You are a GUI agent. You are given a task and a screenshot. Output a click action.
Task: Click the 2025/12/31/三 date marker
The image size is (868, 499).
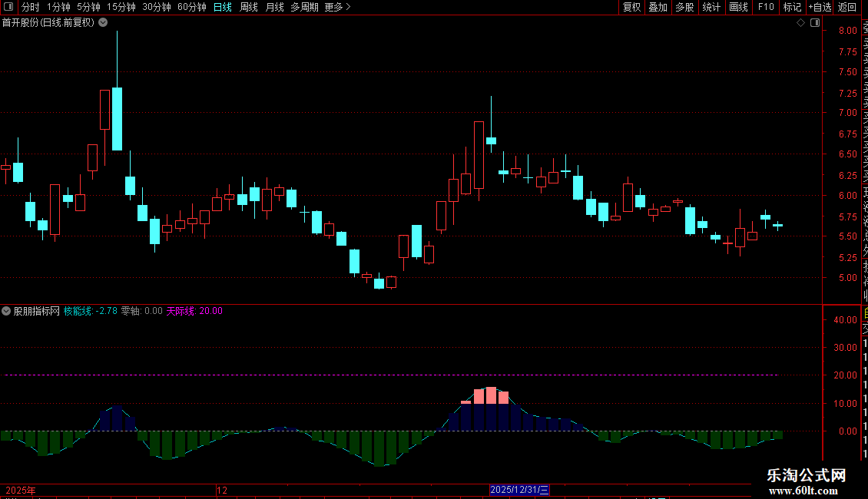519,490
